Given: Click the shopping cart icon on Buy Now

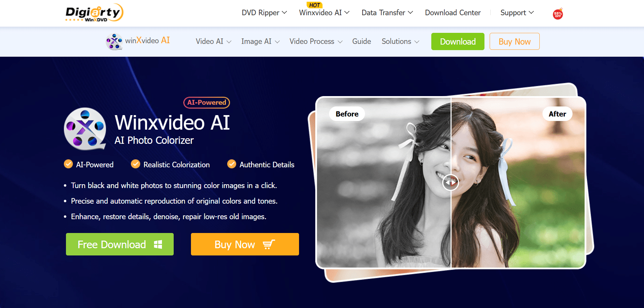Looking at the screenshot, I should pyautogui.click(x=269, y=244).
